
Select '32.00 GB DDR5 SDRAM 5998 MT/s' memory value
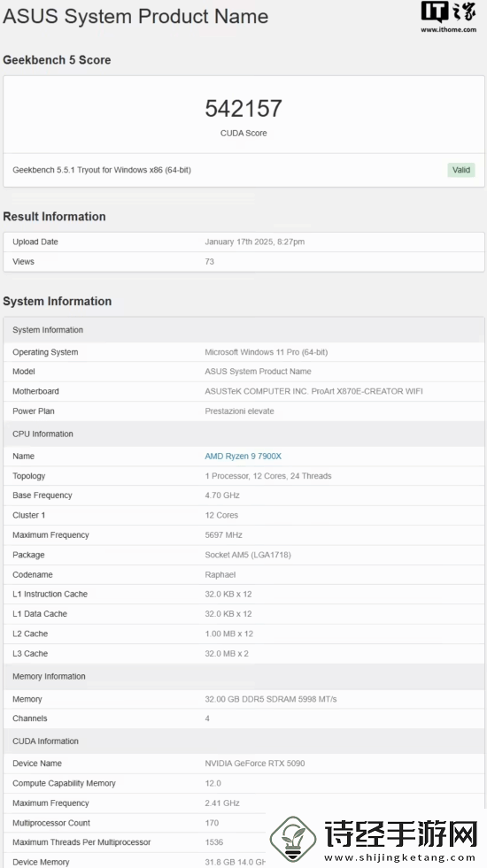tap(271, 699)
